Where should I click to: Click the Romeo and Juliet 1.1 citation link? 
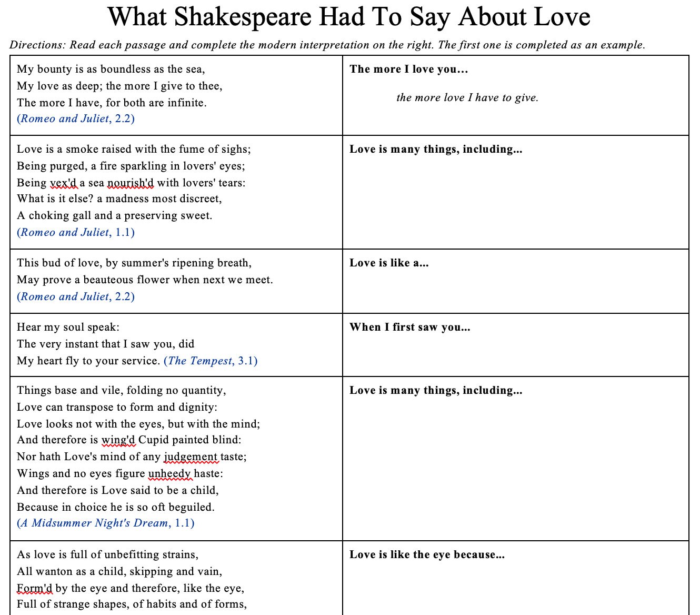76,232
